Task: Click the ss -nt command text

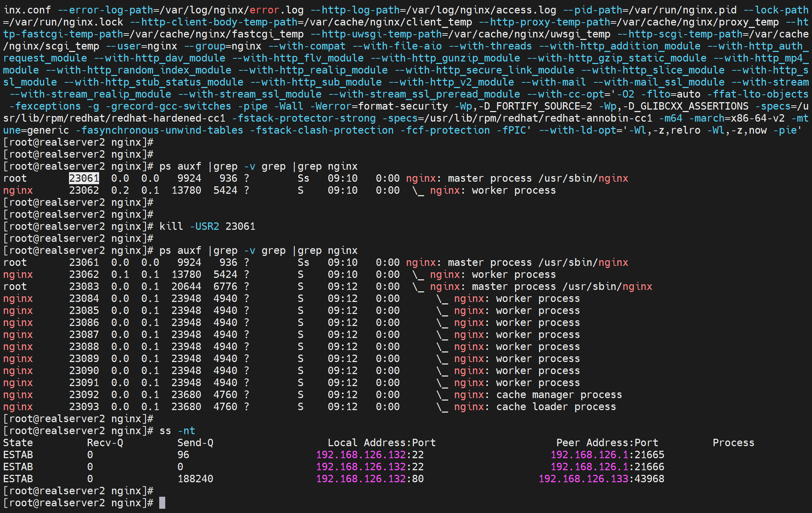Action: [177, 431]
